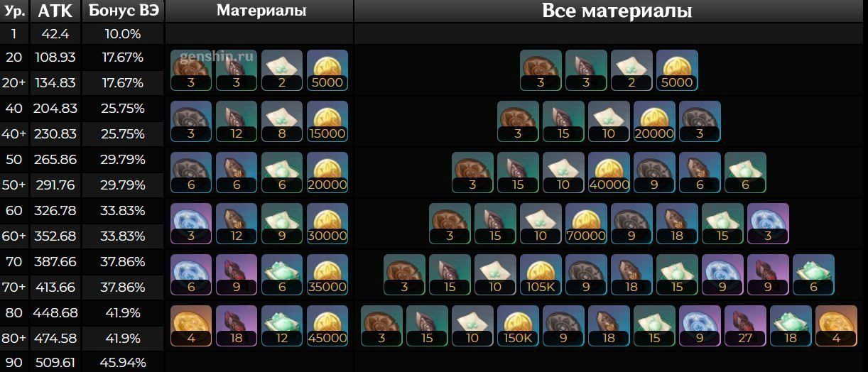The image size is (868, 372).
Task: Click the 105K Mora icon
Action: click(541, 275)
